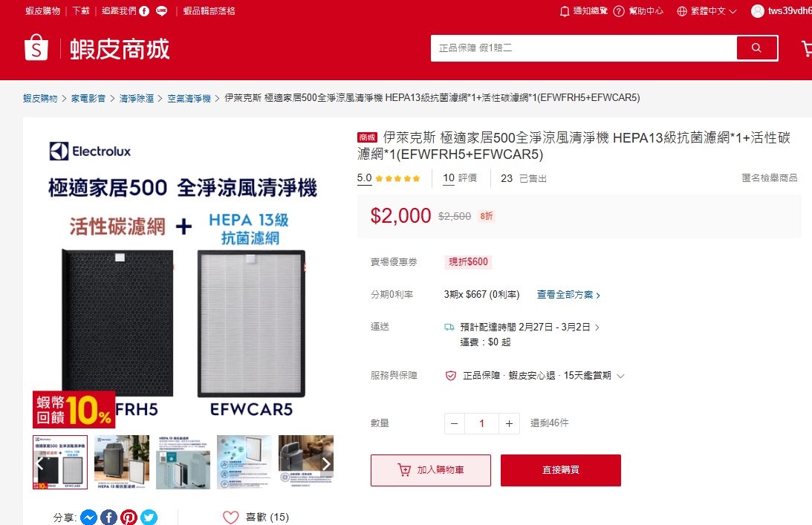Screen dimensions: 812x525
Task: Open Shopee's LINE icon in top bar
Action: [161, 11]
